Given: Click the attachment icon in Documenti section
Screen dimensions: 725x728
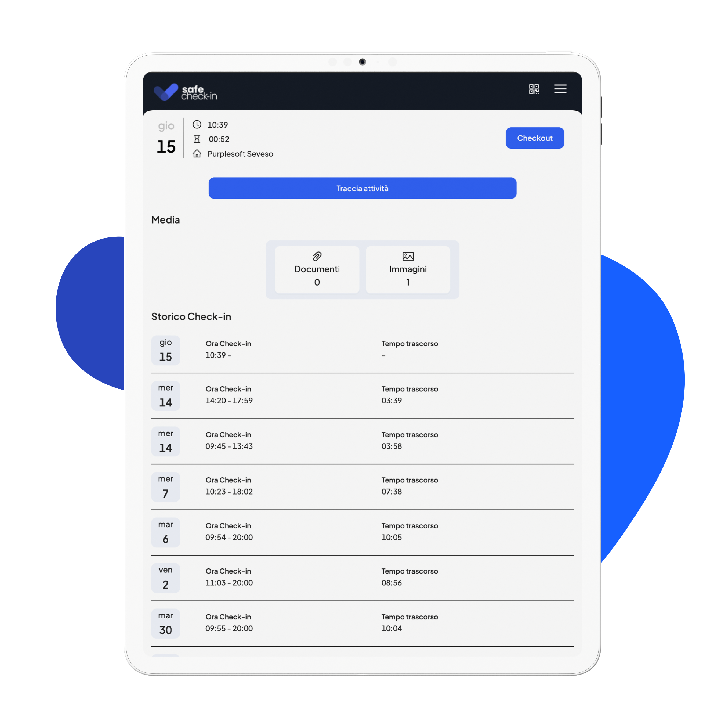Looking at the screenshot, I should [x=317, y=256].
